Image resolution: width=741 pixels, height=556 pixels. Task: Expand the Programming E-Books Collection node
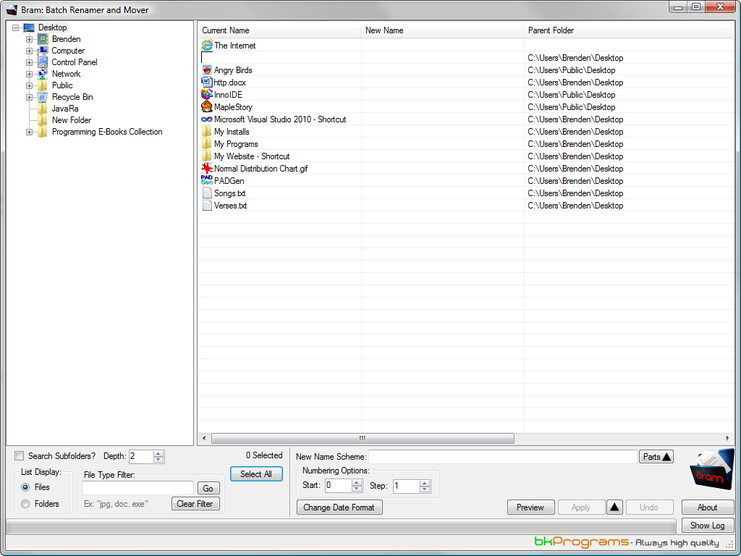30,132
